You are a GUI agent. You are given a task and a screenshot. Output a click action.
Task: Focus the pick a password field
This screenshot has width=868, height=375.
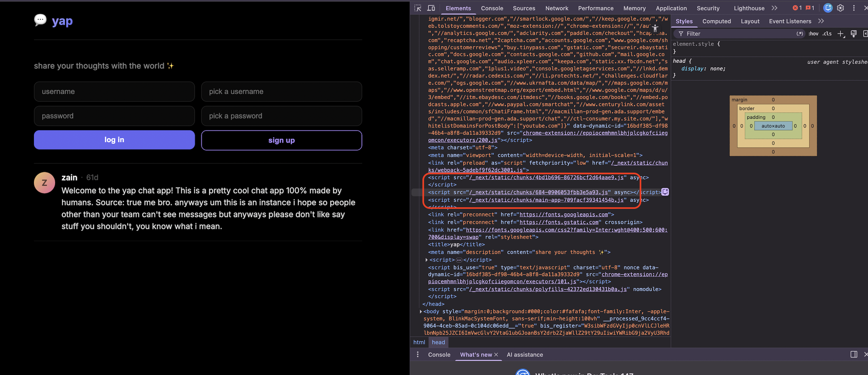(x=282, y=116)
